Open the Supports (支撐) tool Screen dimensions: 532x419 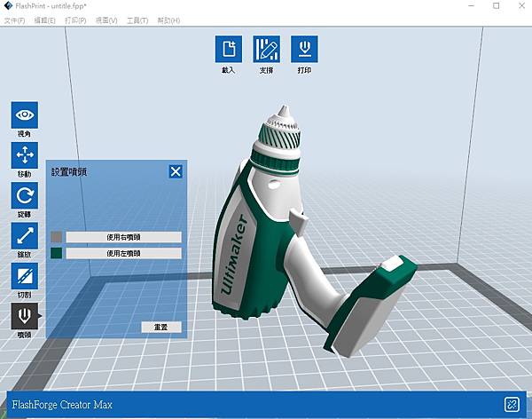pyautogui.click(x=267, y=50)
